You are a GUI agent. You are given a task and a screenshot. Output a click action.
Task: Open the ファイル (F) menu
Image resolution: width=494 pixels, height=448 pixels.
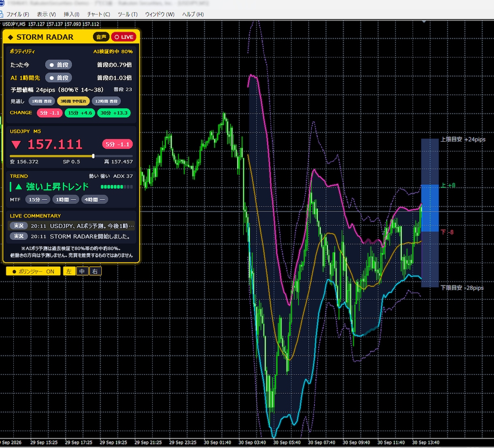tap(18, 14)
